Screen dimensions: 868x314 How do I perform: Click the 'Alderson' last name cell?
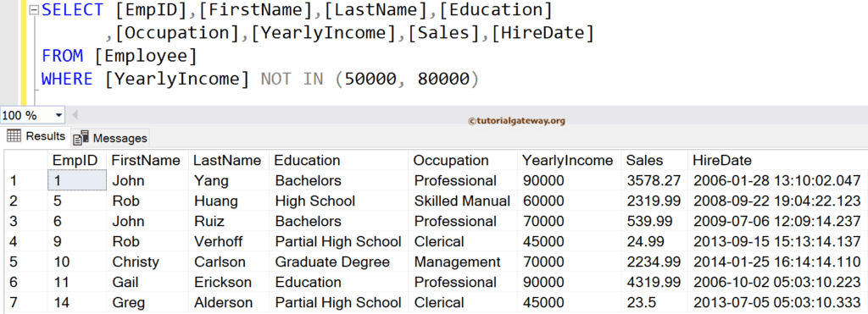(x=229, y=302)
